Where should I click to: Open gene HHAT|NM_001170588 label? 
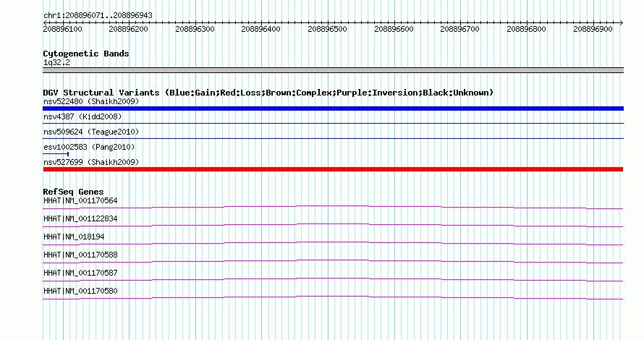tap(80, 255)
